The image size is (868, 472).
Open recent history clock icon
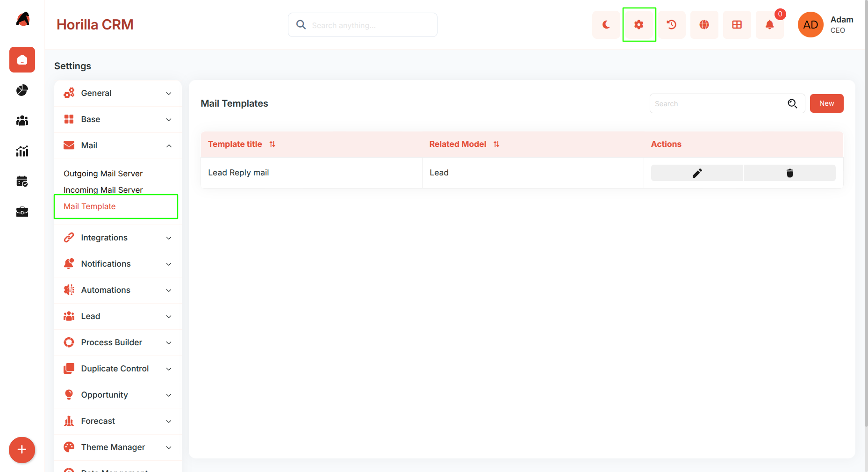tap(672, 25)
